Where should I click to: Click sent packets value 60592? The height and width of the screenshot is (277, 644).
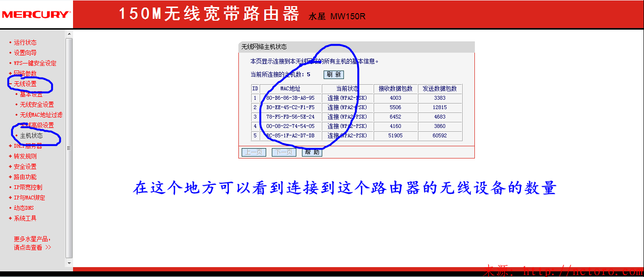coord(440,135)
